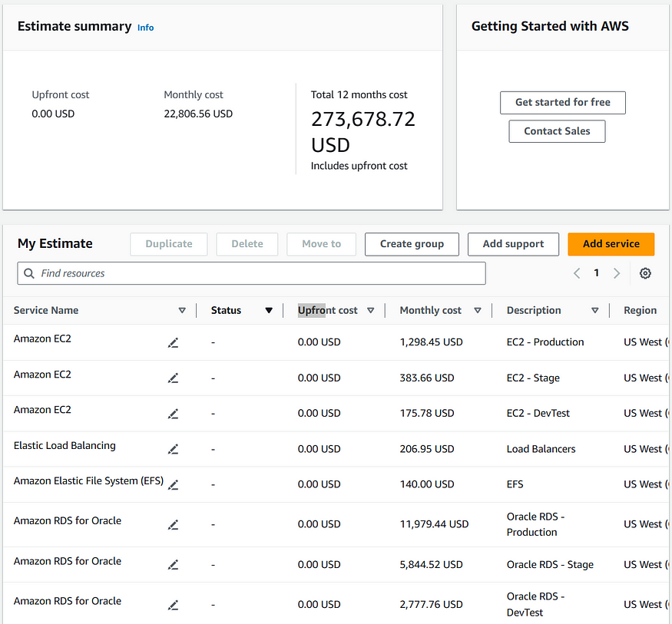
Task: Edit the Oracle RDS - Production row
Action: [x=173, y=525]
